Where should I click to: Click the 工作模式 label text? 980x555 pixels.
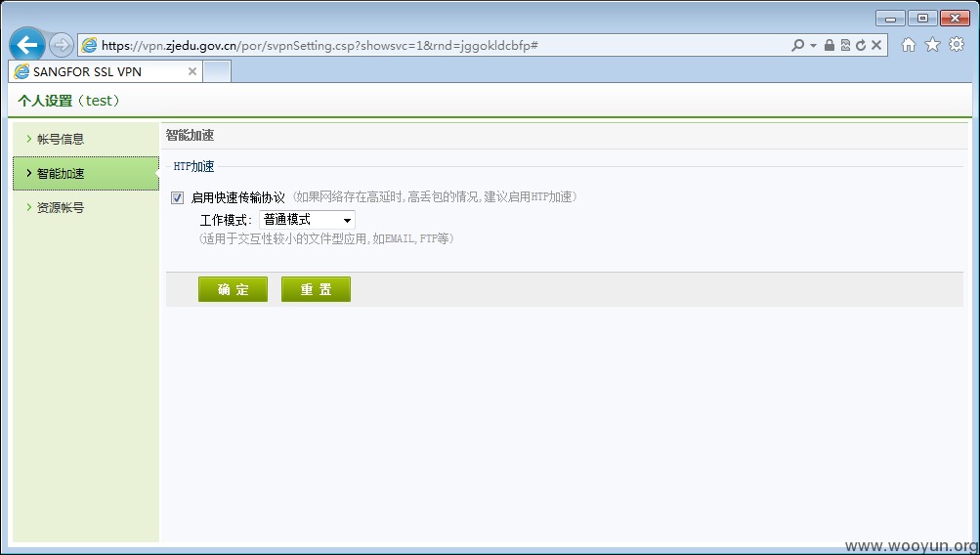coord(226,220)
